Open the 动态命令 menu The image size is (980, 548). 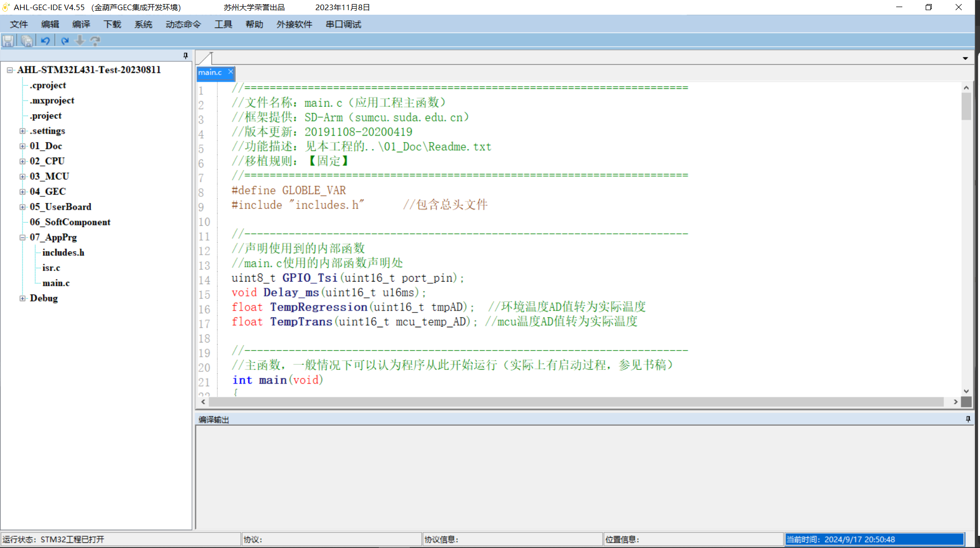tap(183, 24)
